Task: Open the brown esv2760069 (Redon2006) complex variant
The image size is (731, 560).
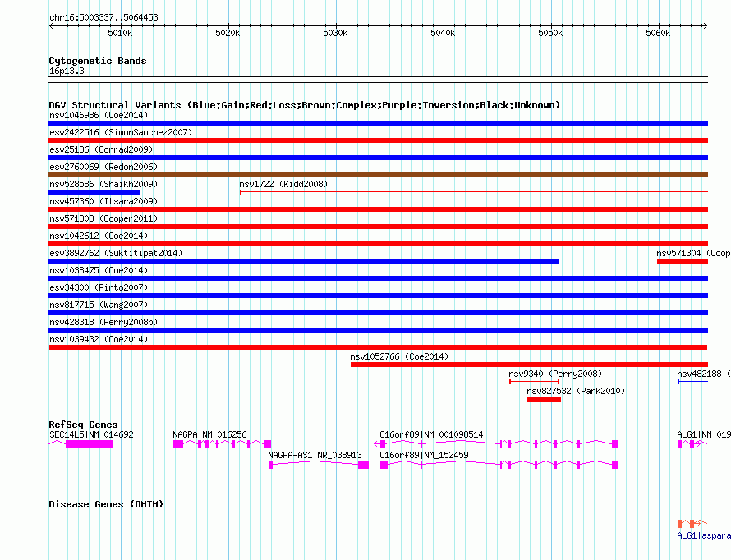Action: (x=378, y=175)
